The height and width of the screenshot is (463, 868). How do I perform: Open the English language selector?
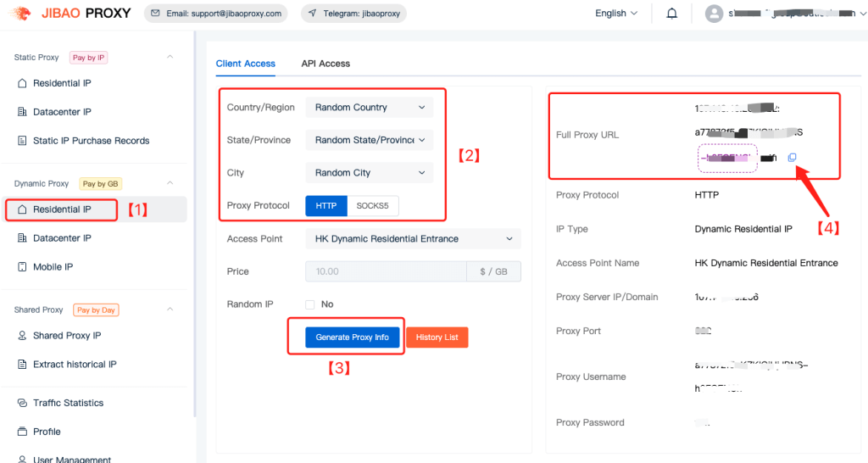(x=616, y=14)
